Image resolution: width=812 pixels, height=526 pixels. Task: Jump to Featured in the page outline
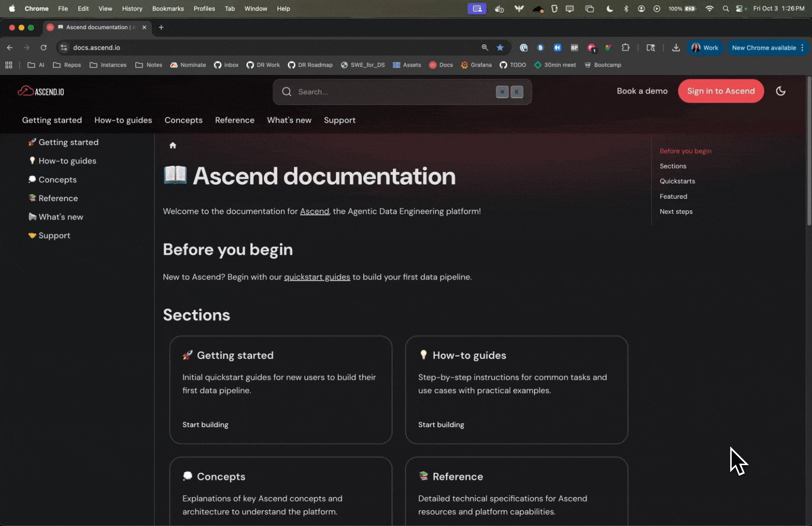click(673, 196)
